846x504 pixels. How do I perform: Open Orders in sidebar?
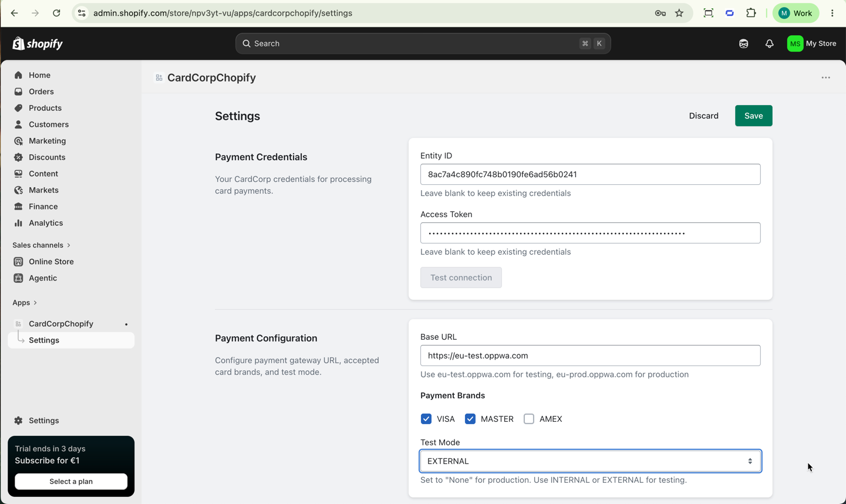click(71, 92)
